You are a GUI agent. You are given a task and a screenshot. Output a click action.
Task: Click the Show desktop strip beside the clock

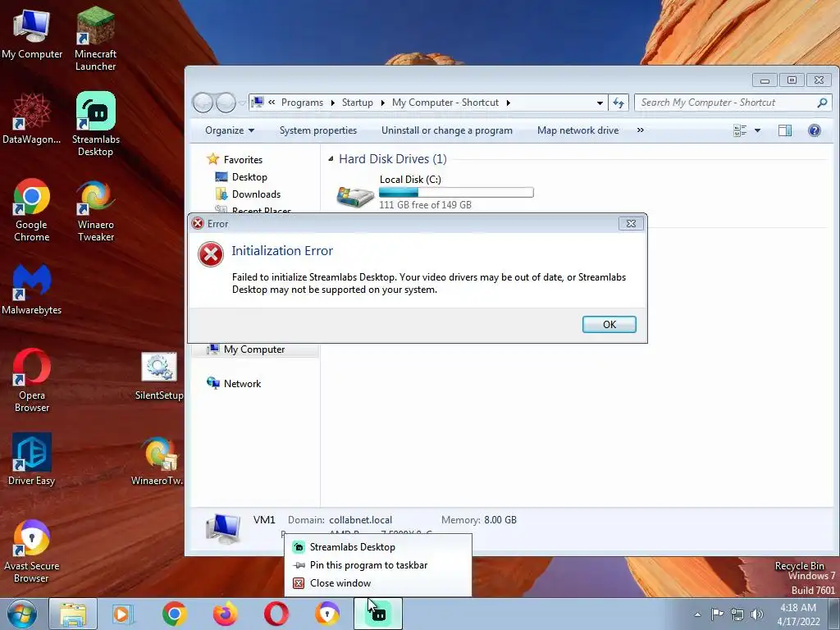835,614
